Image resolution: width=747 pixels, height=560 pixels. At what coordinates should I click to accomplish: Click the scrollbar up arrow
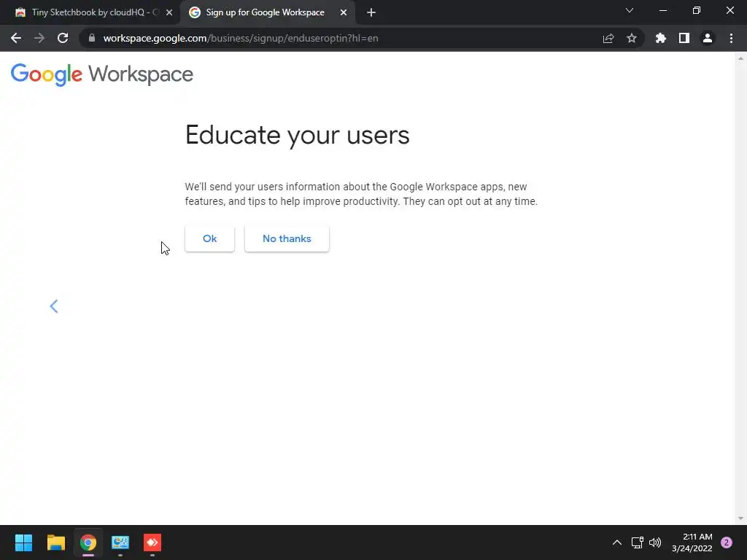pyautogui.click(x=740, y=58)
